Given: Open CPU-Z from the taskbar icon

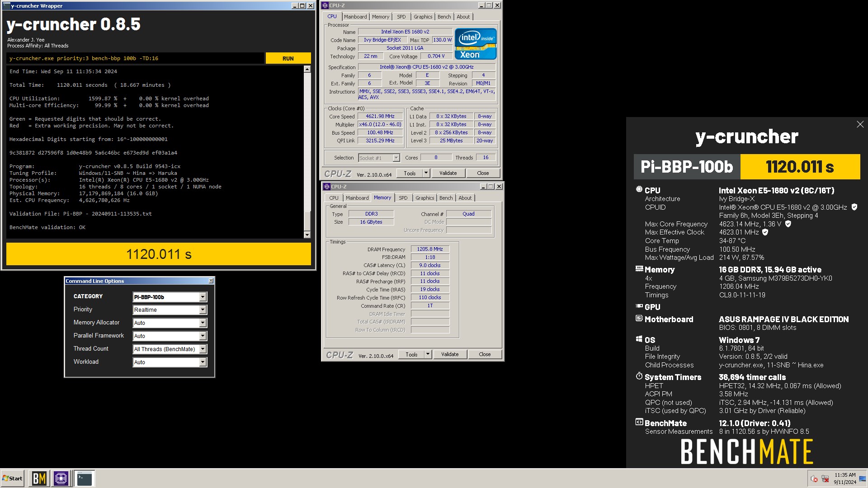Looking at the screenshot, I should coord(61,478).
